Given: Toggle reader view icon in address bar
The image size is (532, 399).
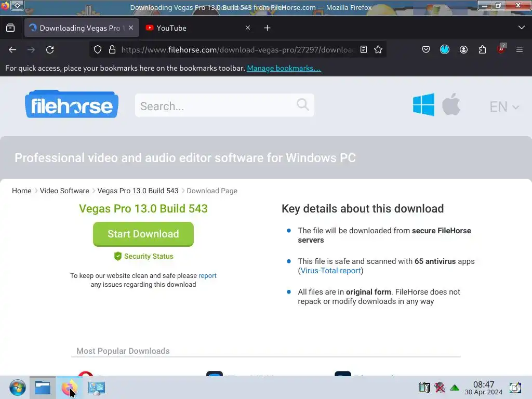Looking at the screenshot, I should pyautogui.click(x=363, y=49).
